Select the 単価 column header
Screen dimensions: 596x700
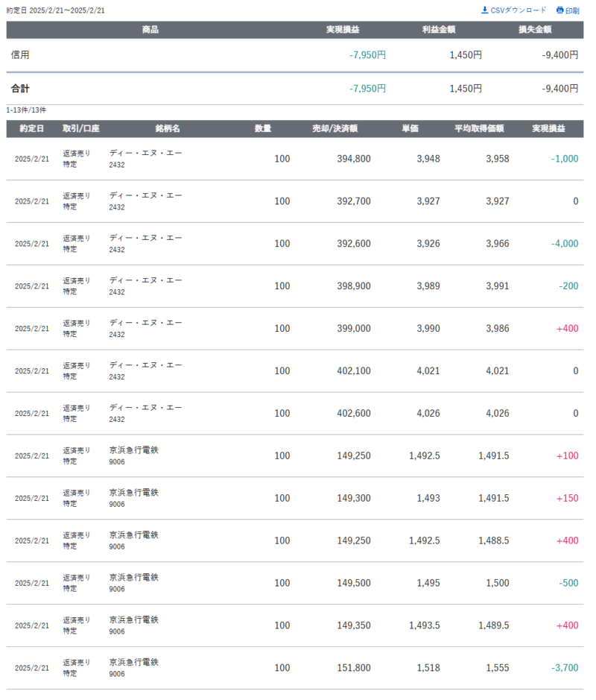(x=410, y=129)
